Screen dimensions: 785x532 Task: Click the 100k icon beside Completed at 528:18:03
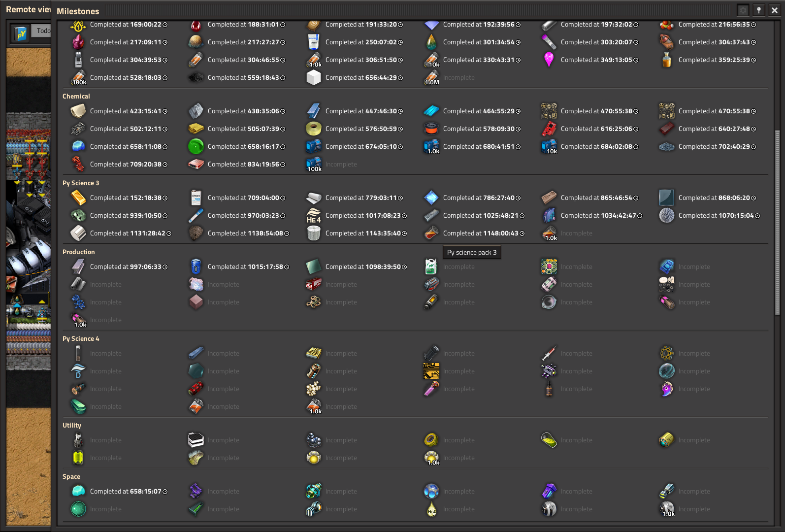coord(78,78)
